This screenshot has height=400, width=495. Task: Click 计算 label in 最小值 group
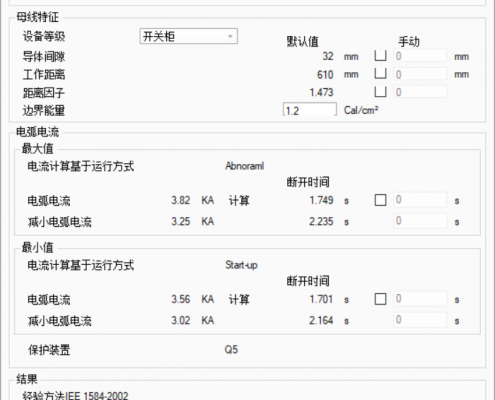(x=239, y=299)
